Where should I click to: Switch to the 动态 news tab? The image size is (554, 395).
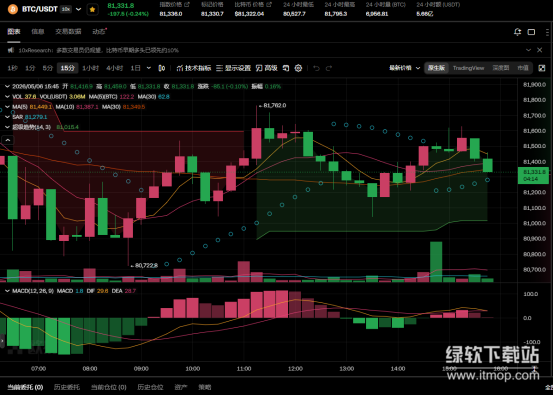[x=99, y=31]
